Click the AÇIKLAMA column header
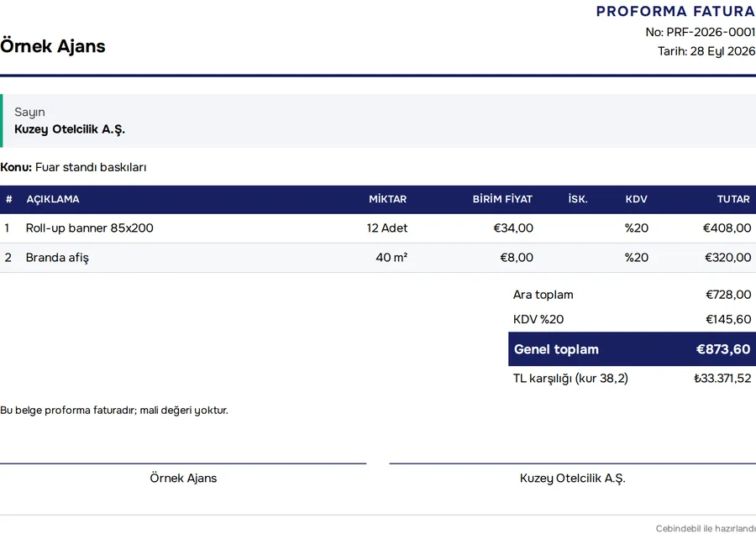This screenshot has height=534, width=756. tap(53, 199)
